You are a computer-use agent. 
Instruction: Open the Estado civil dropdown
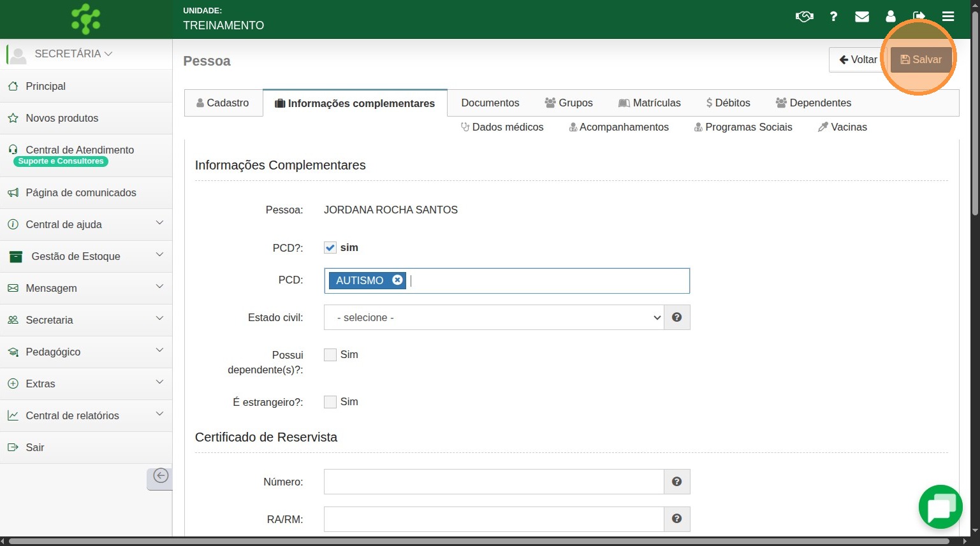pos(494,317)
